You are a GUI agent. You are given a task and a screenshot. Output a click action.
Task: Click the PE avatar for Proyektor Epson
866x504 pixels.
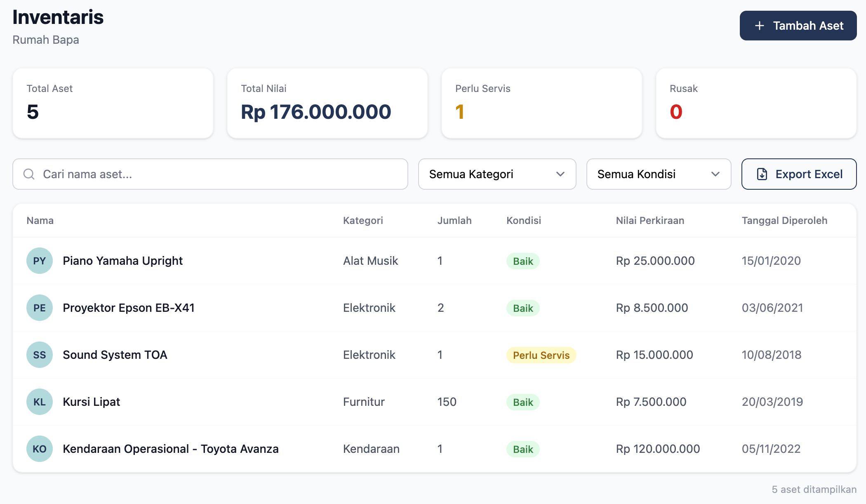40,308
